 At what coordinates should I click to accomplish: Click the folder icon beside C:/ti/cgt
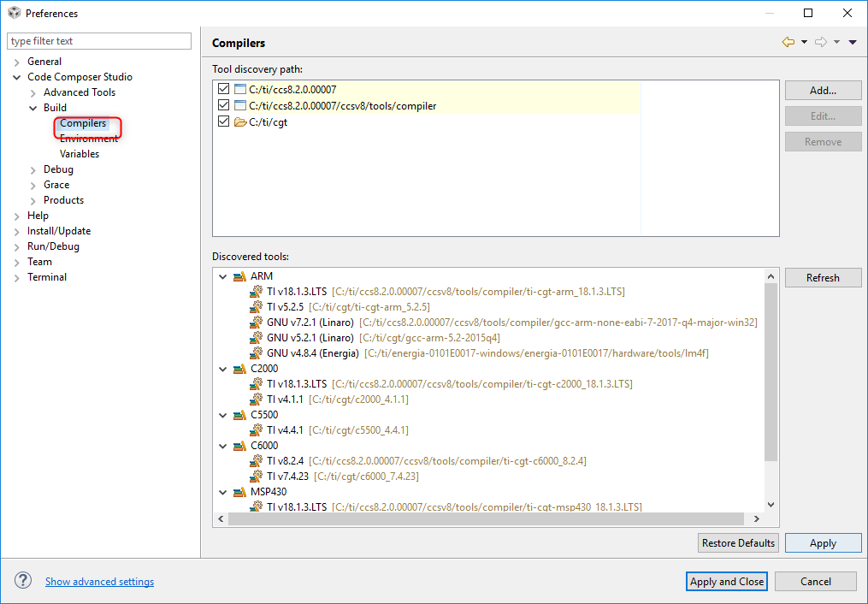239,121
